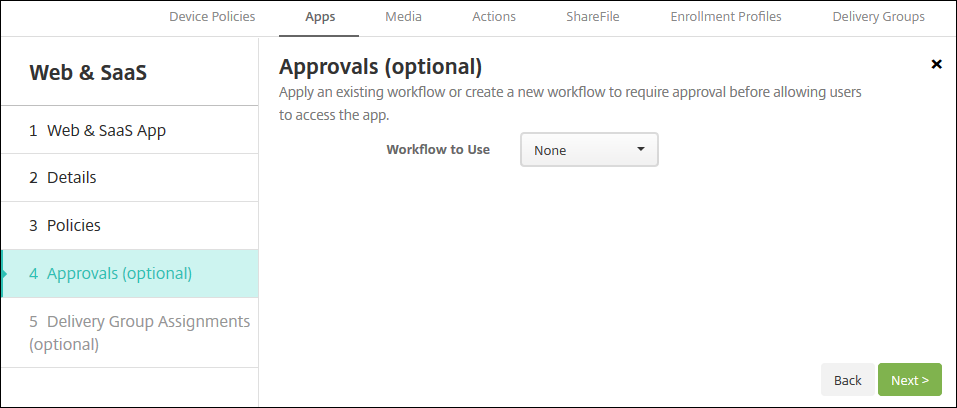Open the ShareFile tab

click(x=593, y=17)
